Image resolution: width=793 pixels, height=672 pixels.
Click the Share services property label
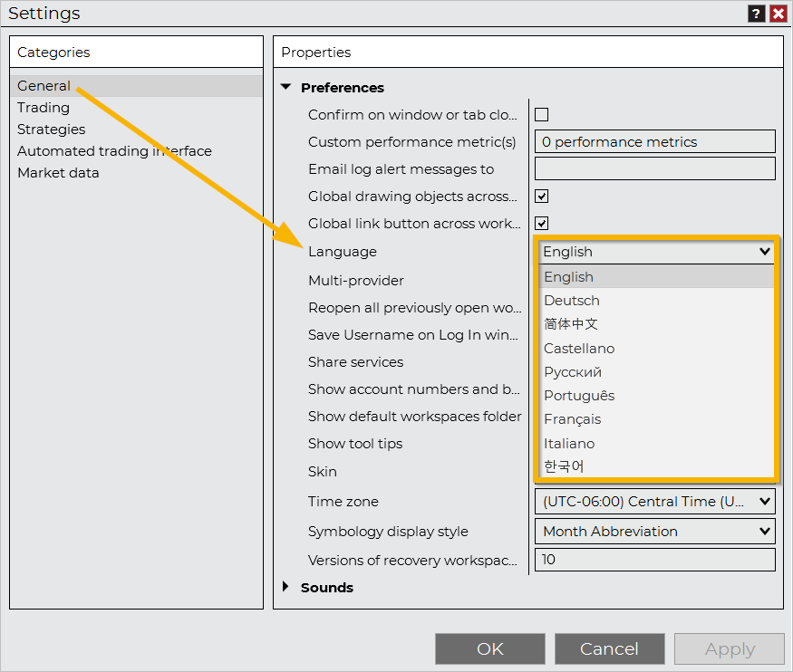(x=356, y=362)
